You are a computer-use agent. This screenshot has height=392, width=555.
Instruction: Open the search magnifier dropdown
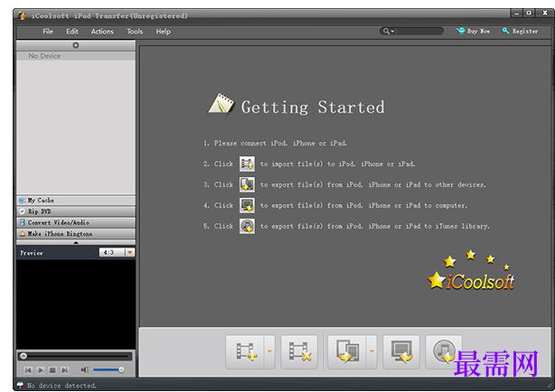point(389,31)
